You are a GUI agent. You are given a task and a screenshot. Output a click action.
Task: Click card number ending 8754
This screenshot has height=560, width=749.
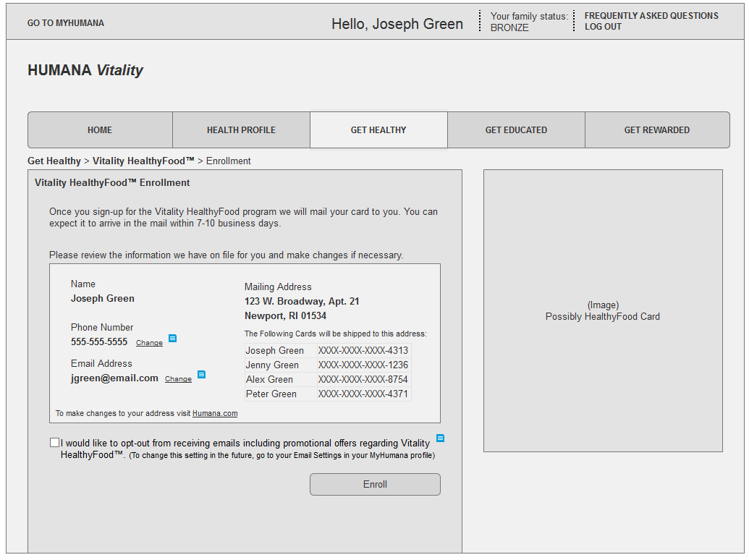point(363,380)
